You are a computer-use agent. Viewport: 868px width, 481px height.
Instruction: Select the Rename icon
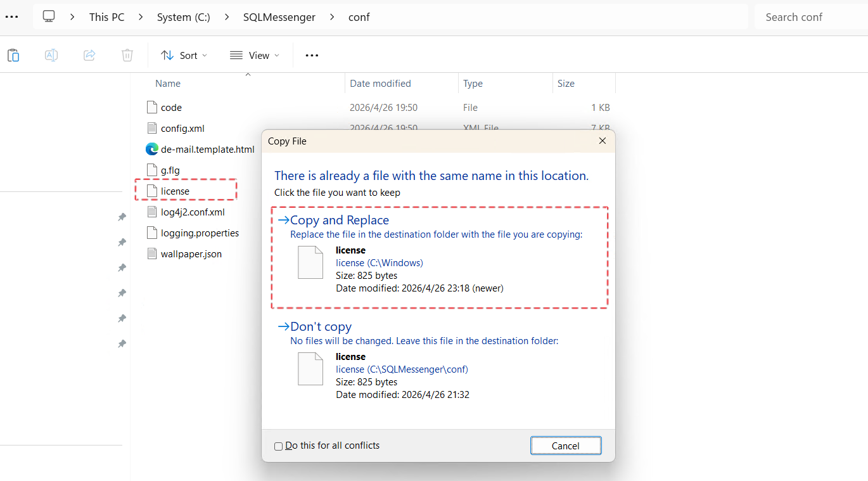coord(51,55)
